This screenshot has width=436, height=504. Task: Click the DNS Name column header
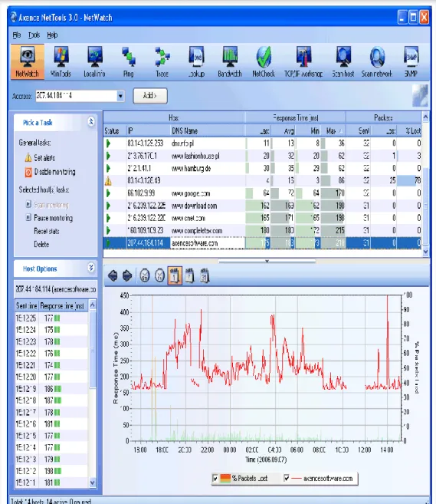(x=208, y=131)
